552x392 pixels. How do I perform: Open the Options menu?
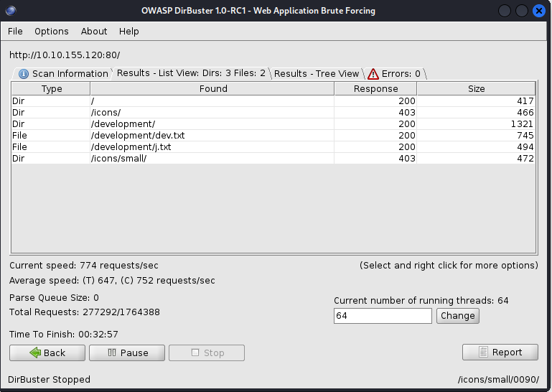click(52, 32)
